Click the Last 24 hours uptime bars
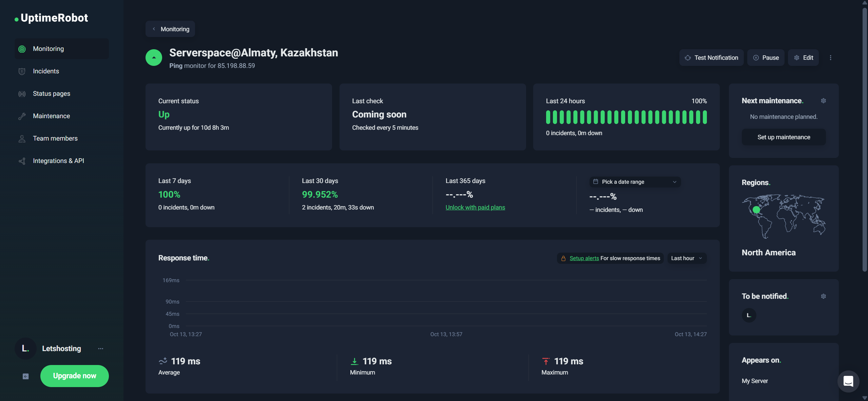The image size is (868, 401). [x=626, y=117]
